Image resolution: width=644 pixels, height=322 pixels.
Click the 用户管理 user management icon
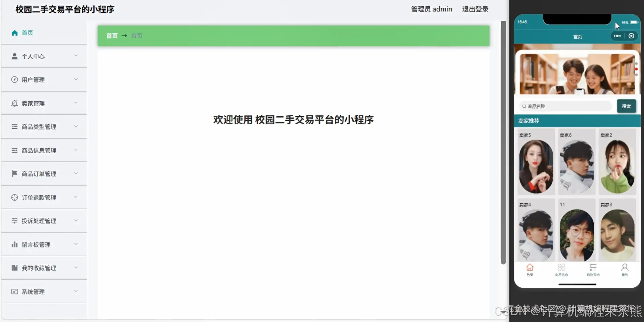14,79
